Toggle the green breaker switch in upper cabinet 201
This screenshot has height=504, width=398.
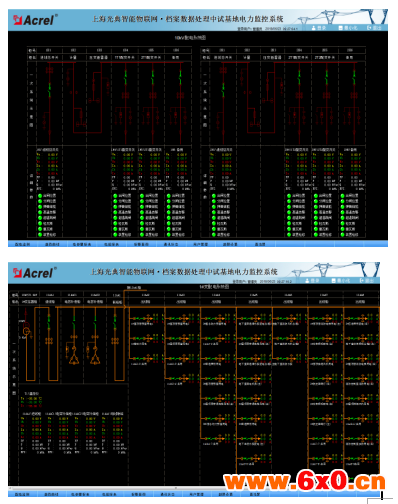(223, 89)
